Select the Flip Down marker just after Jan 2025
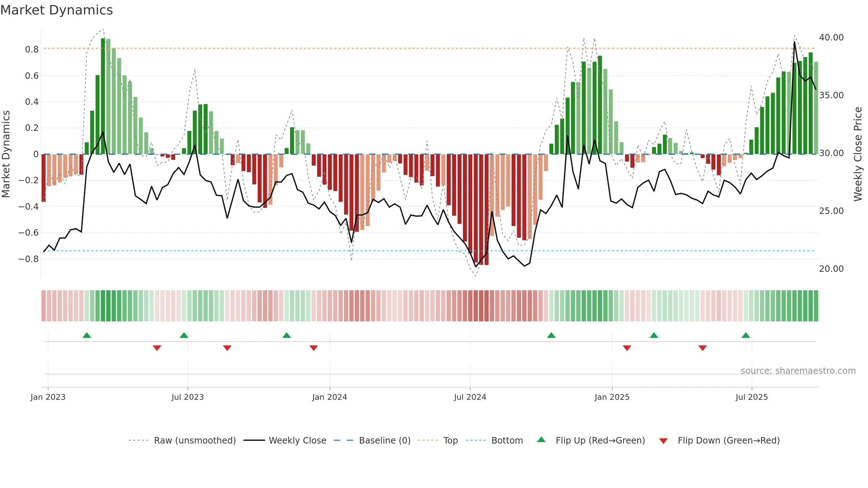 [x=627, y=348]
